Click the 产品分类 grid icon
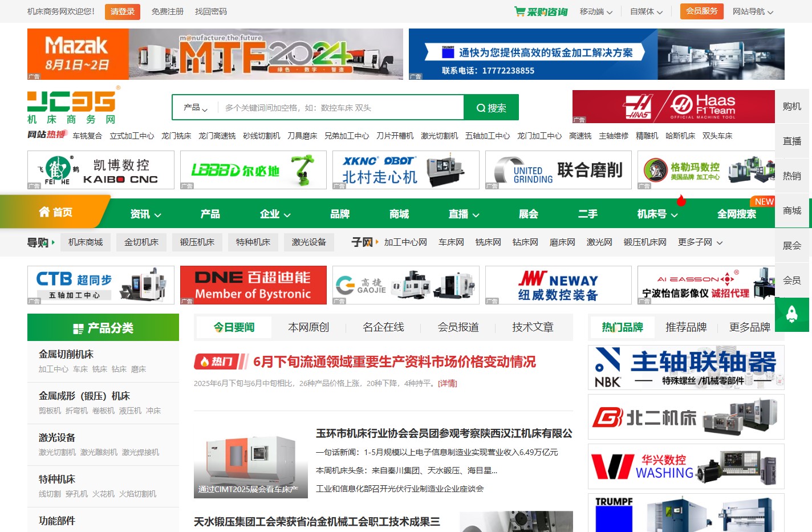 point(78,328)
